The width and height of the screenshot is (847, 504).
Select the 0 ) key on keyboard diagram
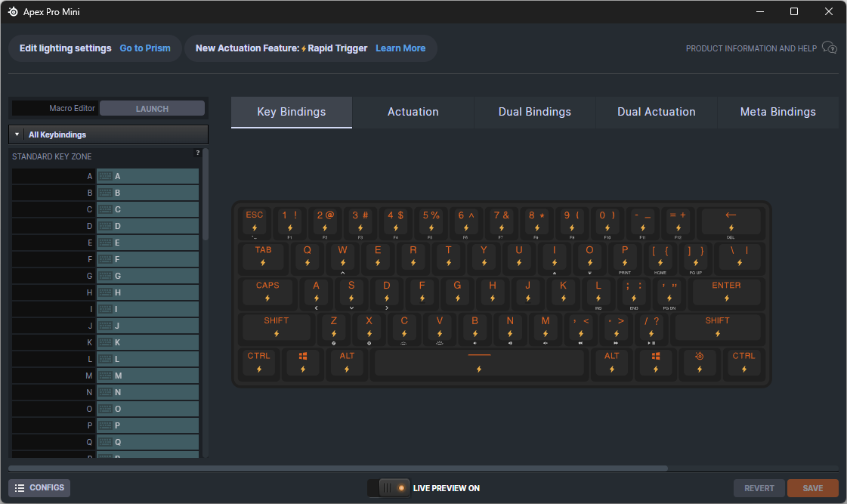(x=607, y=223)
